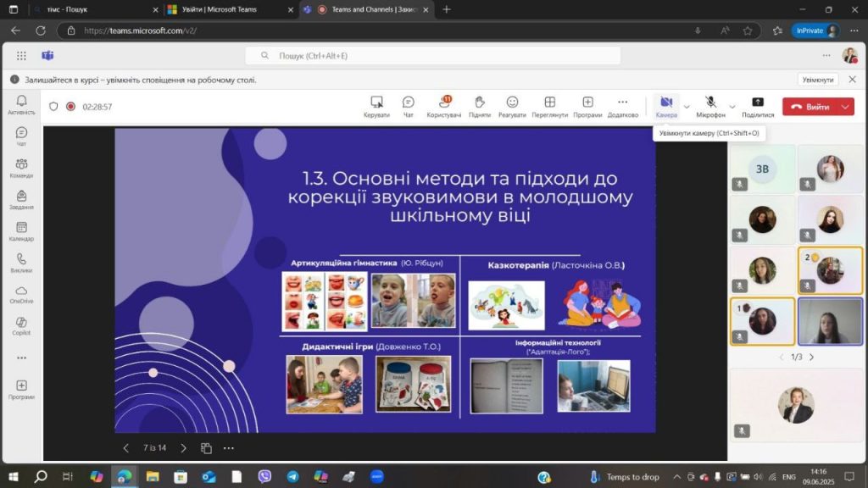The width and height of the screenshot is (868, 488).
Task: Open the Activity feed in Teams sidebar
Action: click(x=21, y=104)
